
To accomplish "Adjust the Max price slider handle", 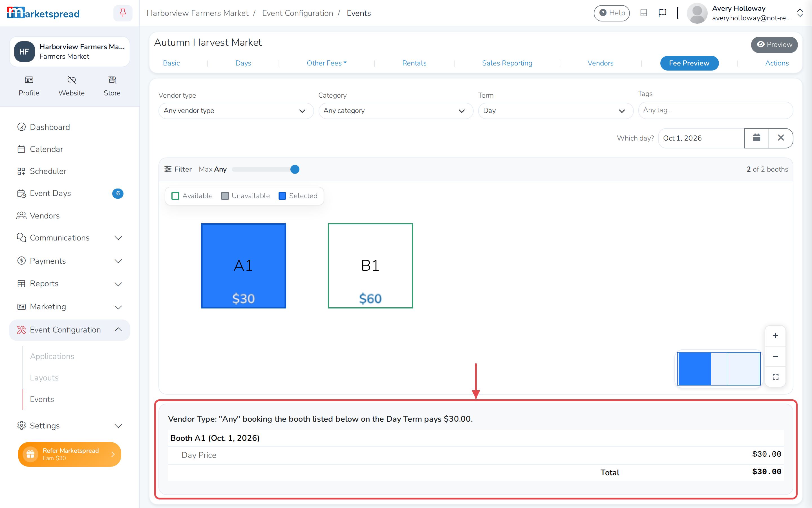I will point(295,169).
